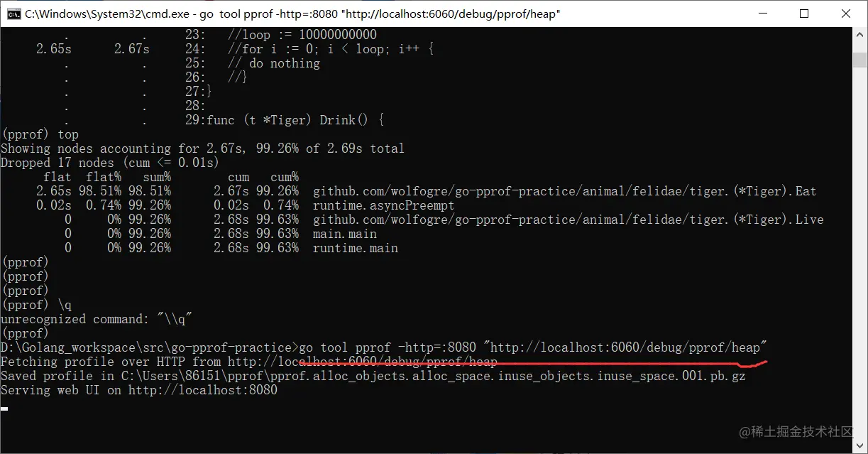The height and width of the screenshot is (454, 868).
Task: Click 'Saved profile in C:\Users\86151' line
Action: point(373,376)
